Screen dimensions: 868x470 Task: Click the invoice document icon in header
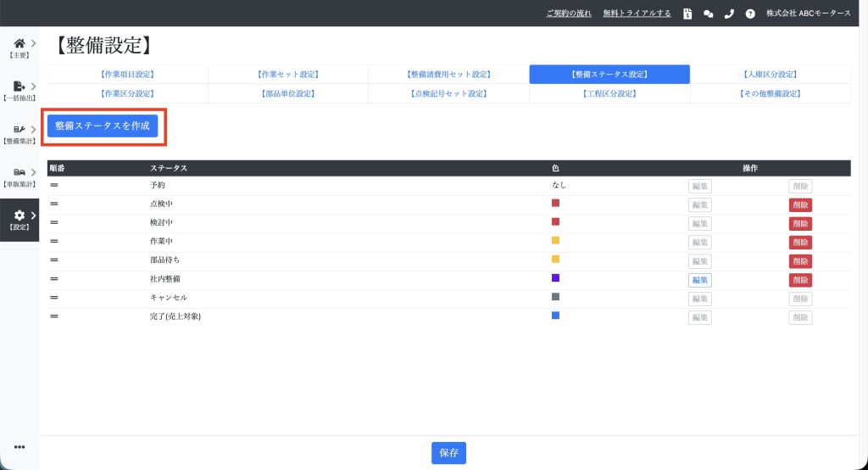coord(687,14)
